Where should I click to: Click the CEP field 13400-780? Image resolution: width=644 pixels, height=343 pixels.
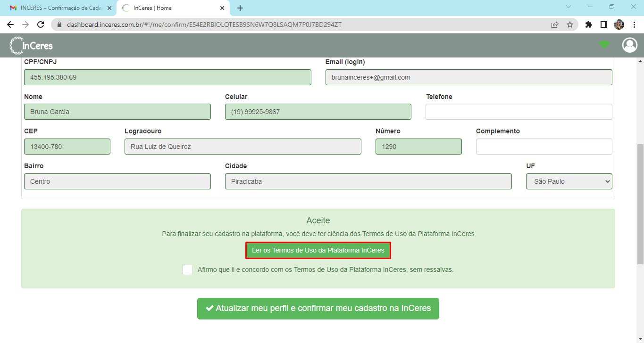tap(67, 147)
